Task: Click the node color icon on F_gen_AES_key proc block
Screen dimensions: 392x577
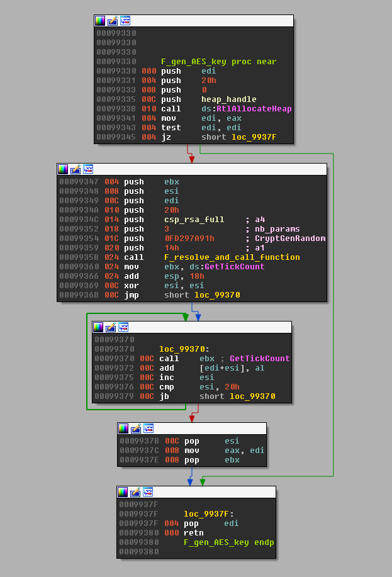Action: tap(100, 21)
